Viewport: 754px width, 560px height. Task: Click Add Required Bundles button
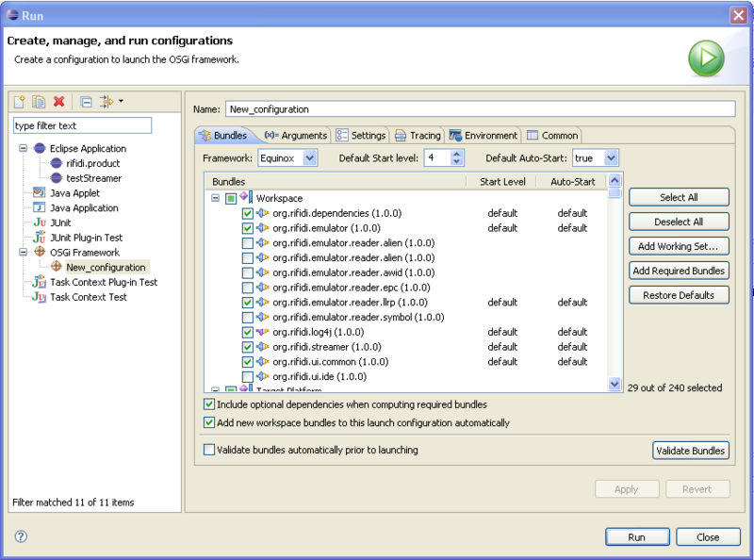[679, 271]
